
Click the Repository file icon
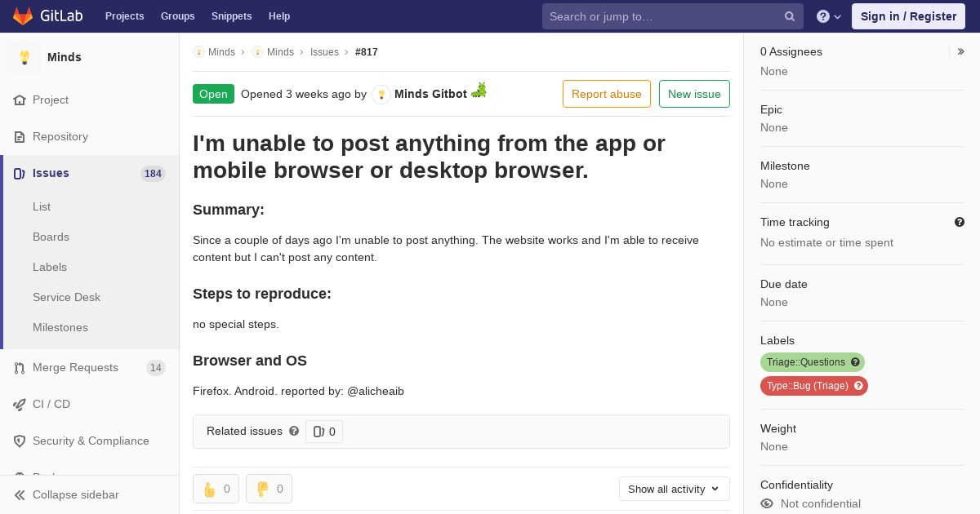(x=20, y=136)
